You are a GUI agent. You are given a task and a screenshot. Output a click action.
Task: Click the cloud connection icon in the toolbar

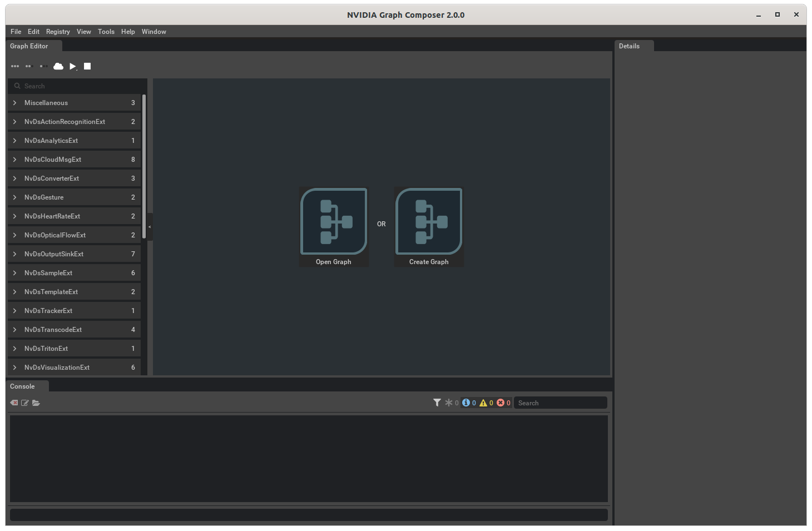click(x=58, y=66)
